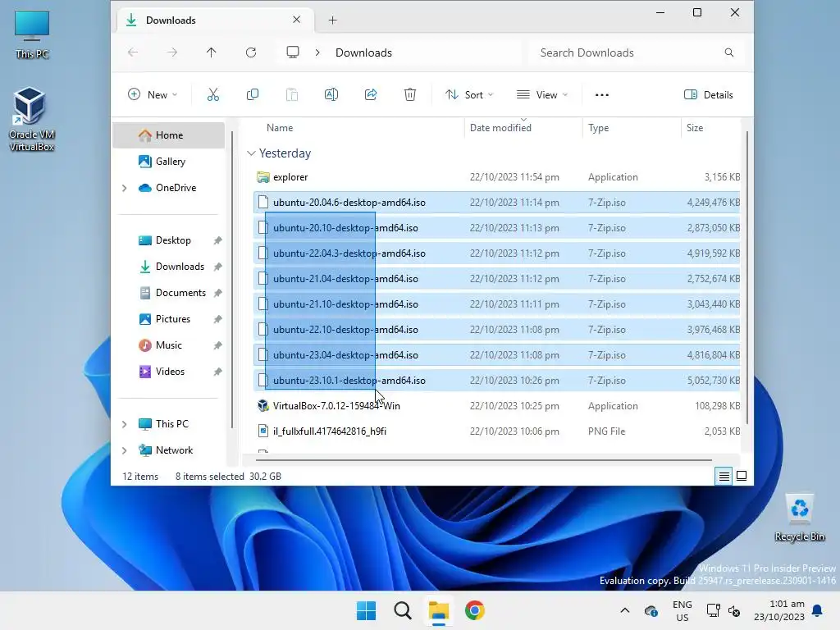Expand Network tree node
This screenshot has height=630, width=840.
125,450
